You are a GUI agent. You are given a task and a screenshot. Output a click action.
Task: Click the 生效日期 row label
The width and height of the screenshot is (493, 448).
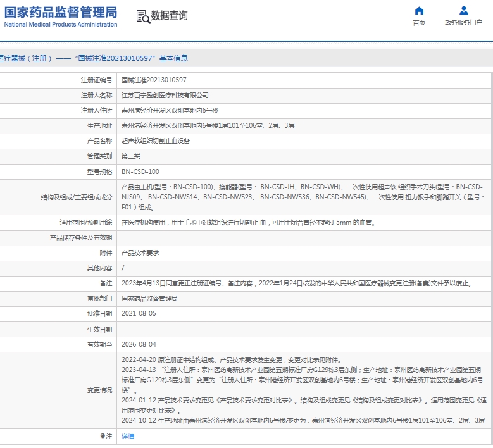click(x=99, y=330)
